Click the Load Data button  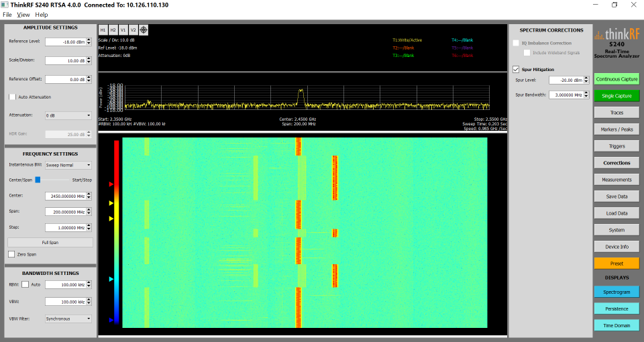pos(616,213)
